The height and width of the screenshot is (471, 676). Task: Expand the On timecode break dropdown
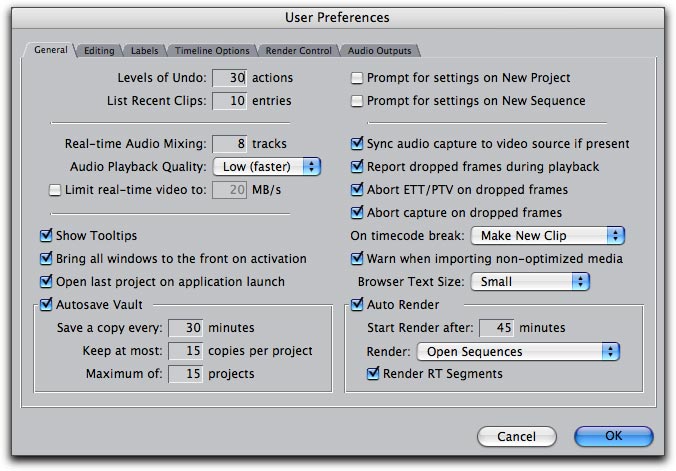[547, 236]
